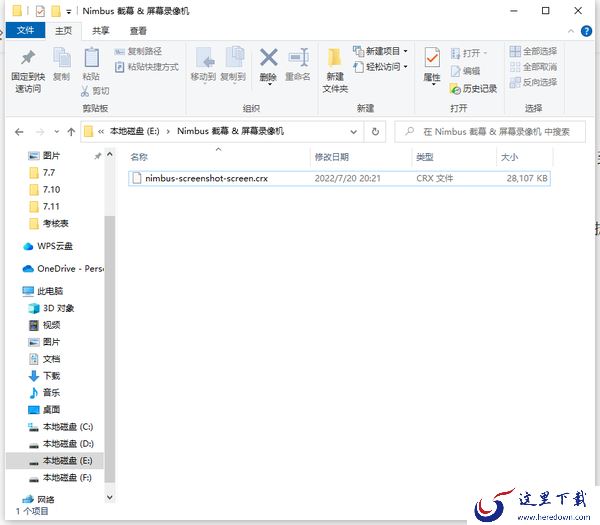This screenshot has width=600, height=525.
Task: Click the navigation pane scroll up arrow
Action: tap(109, 154)
